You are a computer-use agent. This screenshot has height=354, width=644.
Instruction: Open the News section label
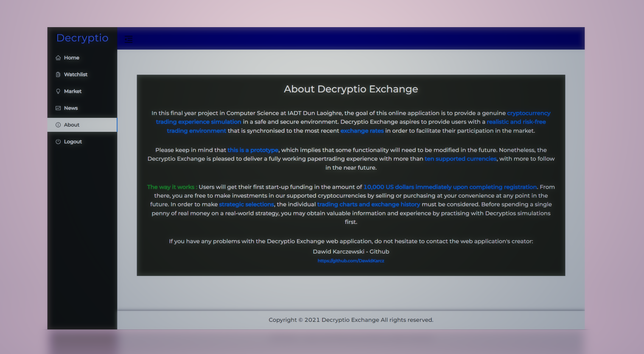[x=71, y=108]
